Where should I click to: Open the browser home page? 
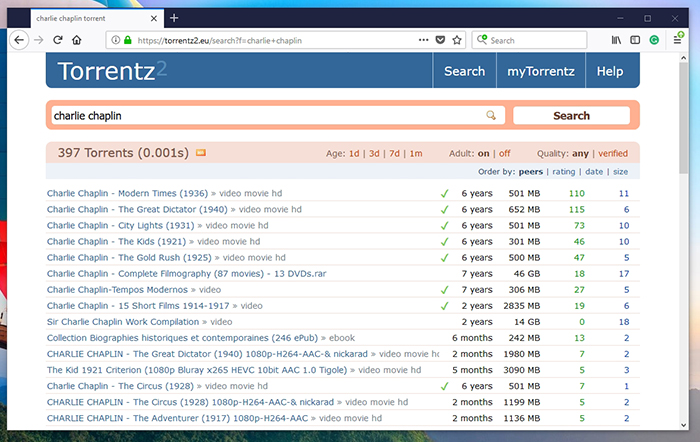[77, 40]
